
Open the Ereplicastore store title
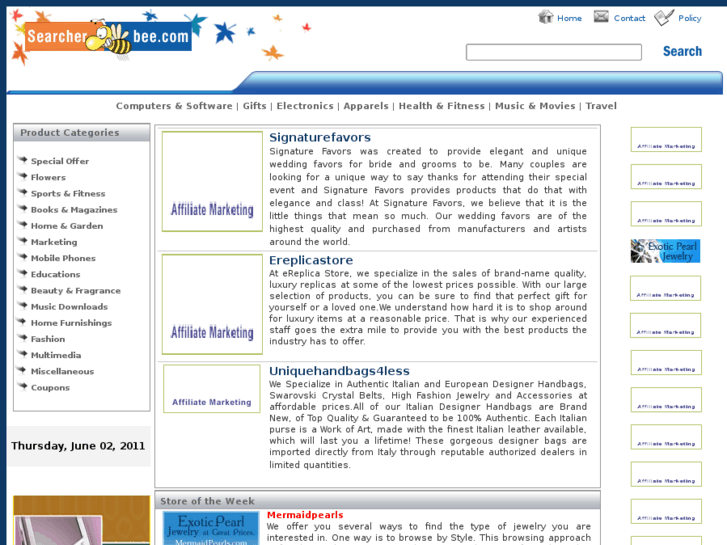[311, 260]
